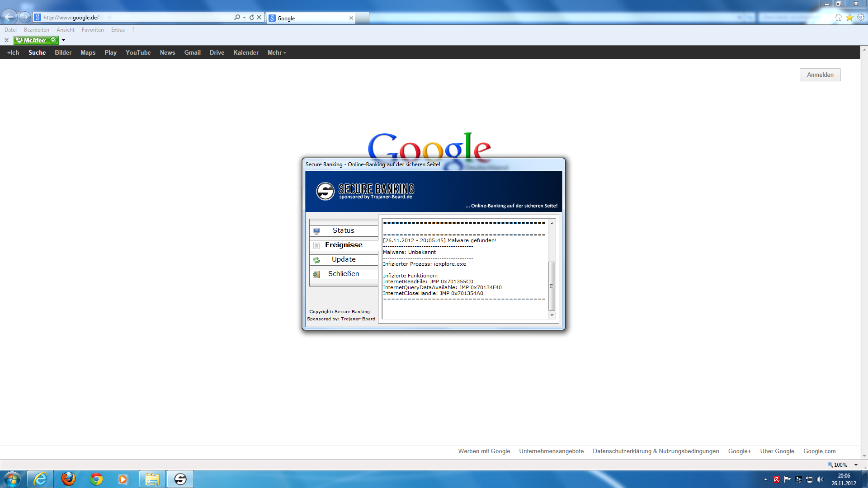The height and width of the screenshot is (488, 868).
Task: Open Windows Media Player from taskbar
Action: (x=123, y=479)
